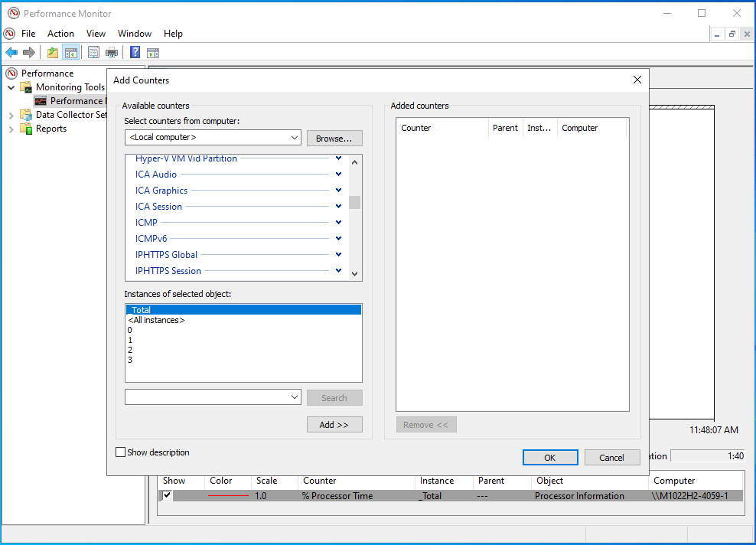Select <All instances> in the instances list

tap(156, 320)
